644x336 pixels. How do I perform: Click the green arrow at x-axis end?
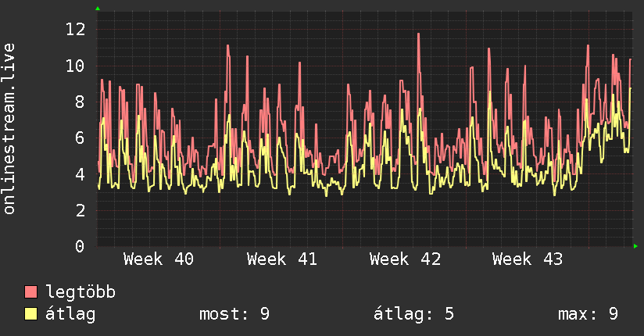point(635,246)
